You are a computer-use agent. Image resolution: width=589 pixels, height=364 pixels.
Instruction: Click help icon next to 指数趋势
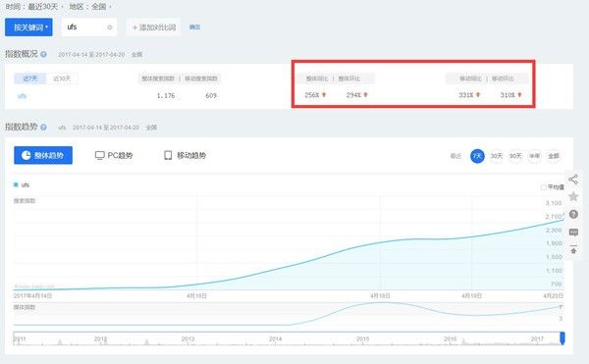[x=43, y=128]
